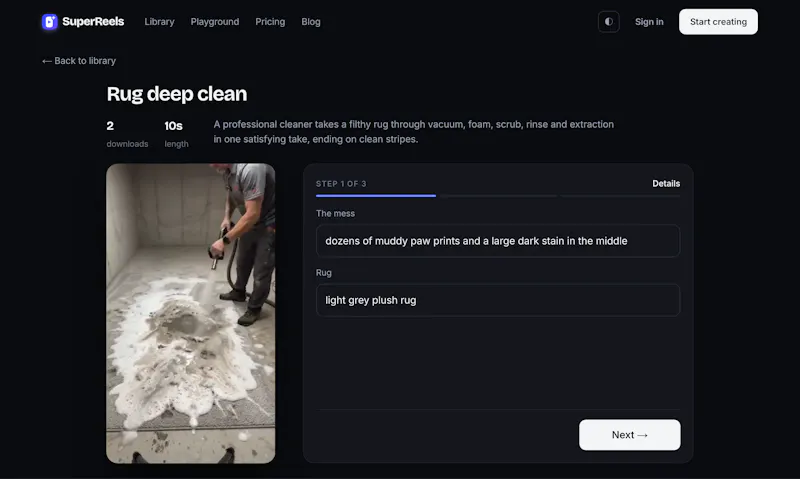Click the STEP 1 OF 3 label
The height and width of the screenshot is (479, 800).
click(x=341, y=184)
